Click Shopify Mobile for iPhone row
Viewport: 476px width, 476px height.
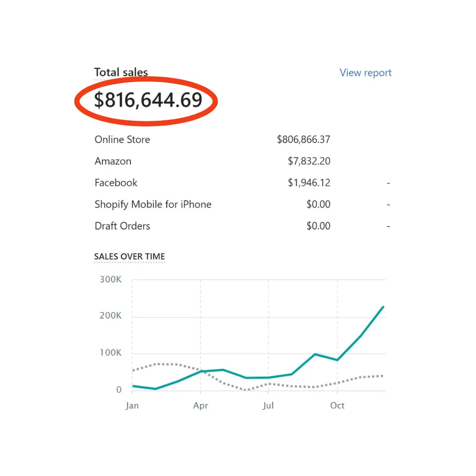[242, 205]
